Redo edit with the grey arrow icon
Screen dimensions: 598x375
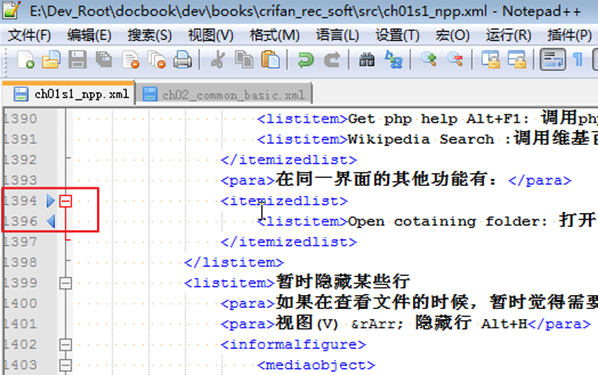(332, 60)
